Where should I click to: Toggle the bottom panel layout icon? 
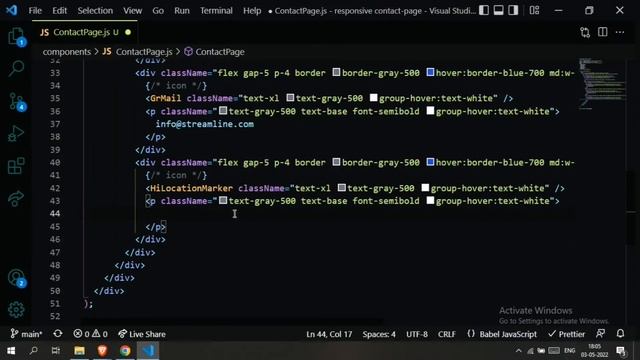tap(498, 10)
